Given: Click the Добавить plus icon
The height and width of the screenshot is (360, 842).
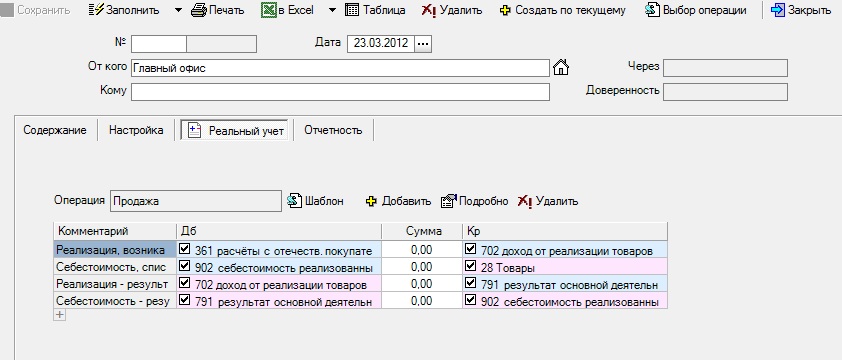Looking at the screenshot, I should click(371, 201).
